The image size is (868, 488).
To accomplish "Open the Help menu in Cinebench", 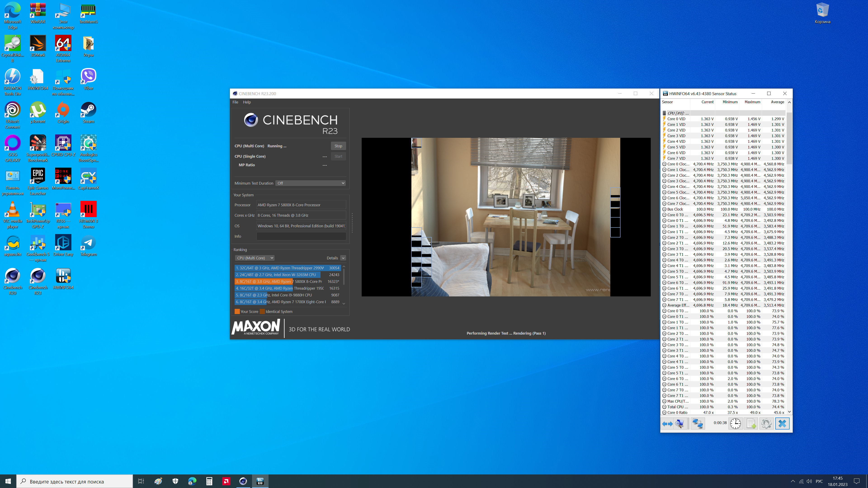I will (x=247, y=102).
